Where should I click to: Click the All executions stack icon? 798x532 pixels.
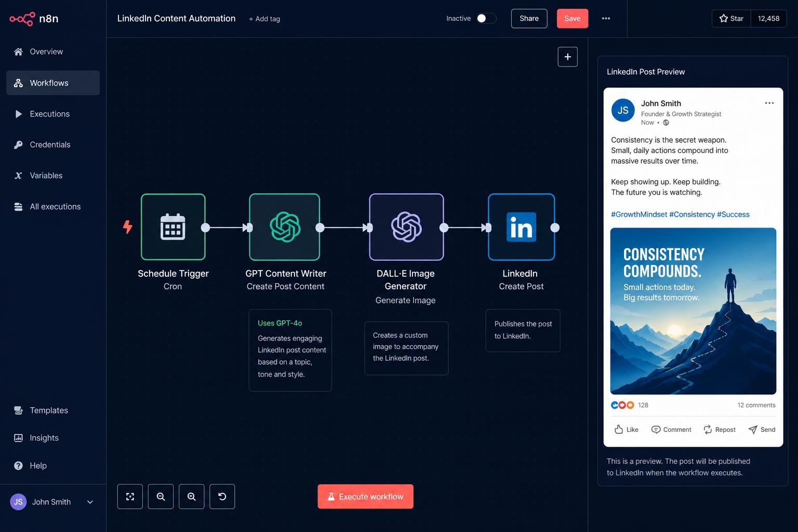(x=18, y=207)
